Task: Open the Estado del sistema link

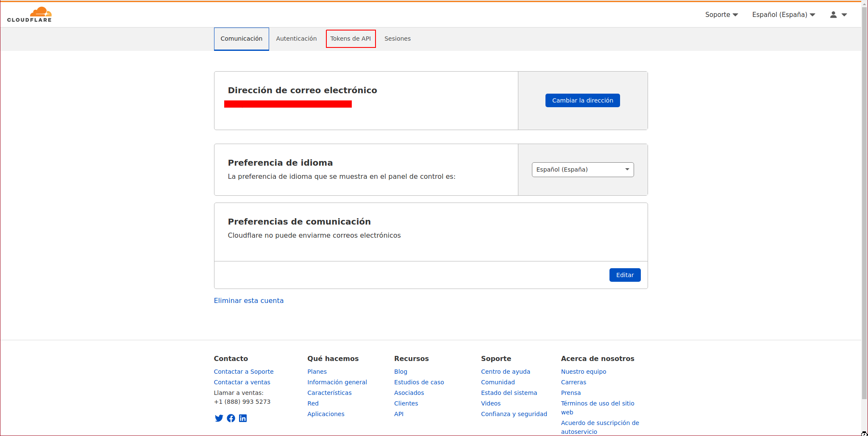Action: coord(509,393)
